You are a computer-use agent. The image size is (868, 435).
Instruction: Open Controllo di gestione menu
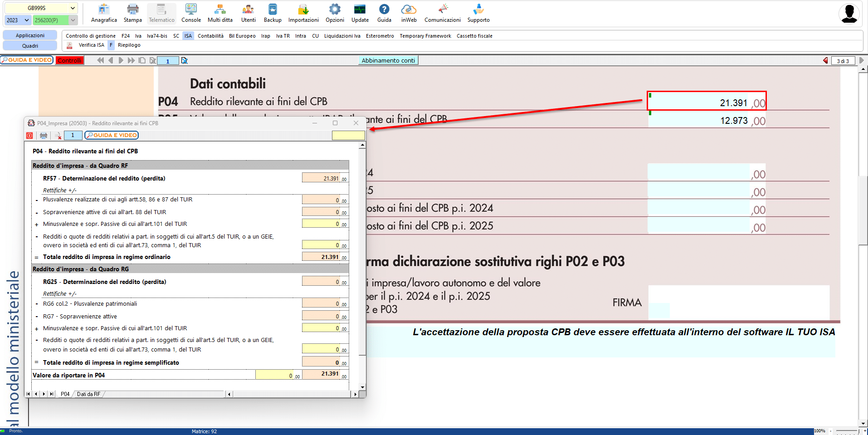(x=91, y=36)
